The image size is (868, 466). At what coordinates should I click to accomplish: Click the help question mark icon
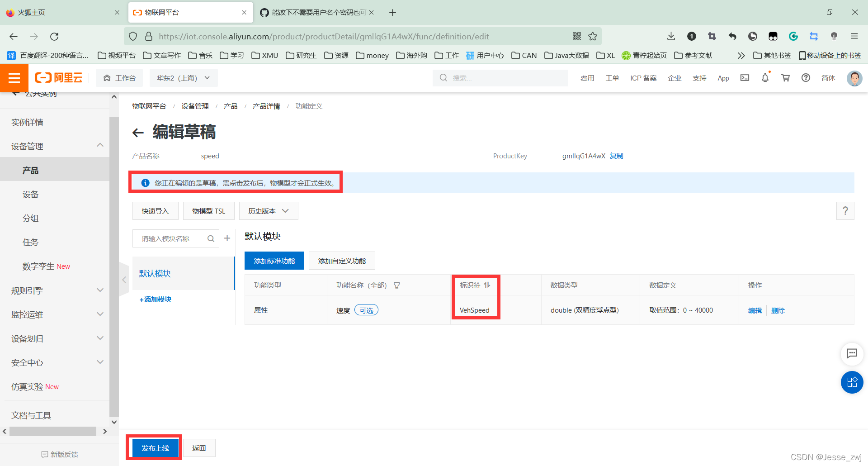[806, 78]
